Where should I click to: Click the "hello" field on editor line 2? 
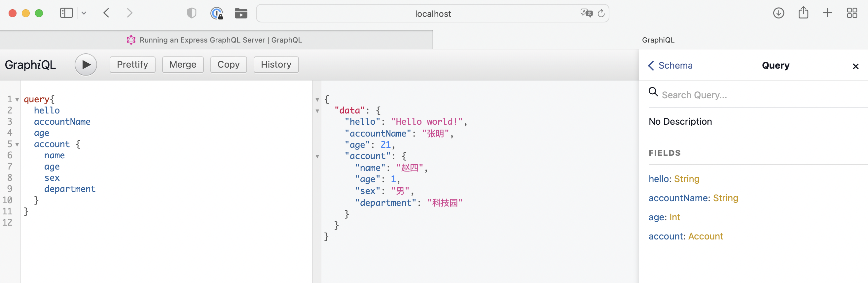[47, 111]
